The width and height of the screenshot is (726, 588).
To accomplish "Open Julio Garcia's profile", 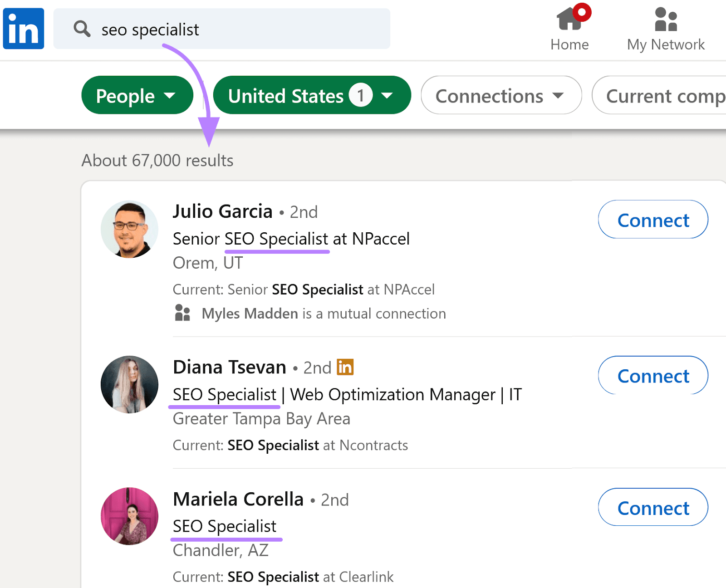I will 222,211.
